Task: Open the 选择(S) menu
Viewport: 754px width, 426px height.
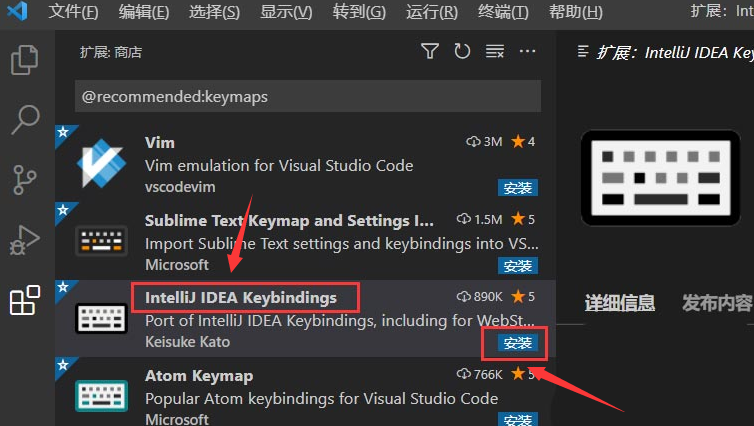Action: point(214,12)
